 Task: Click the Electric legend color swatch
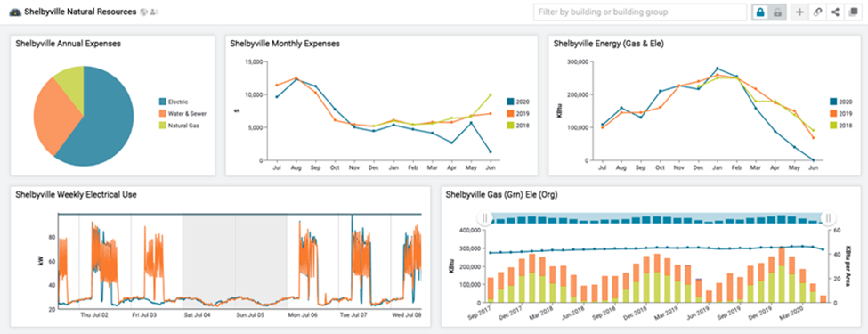163,102
